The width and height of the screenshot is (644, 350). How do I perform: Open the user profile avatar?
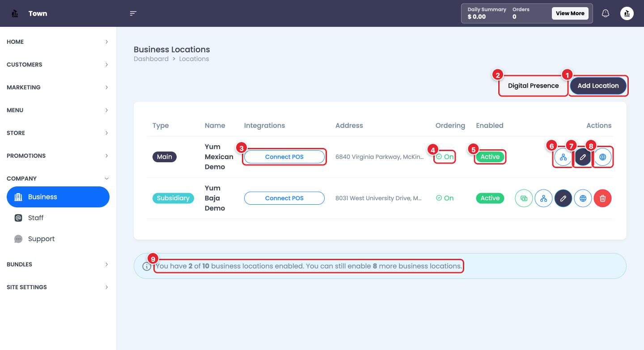point(627,13)
